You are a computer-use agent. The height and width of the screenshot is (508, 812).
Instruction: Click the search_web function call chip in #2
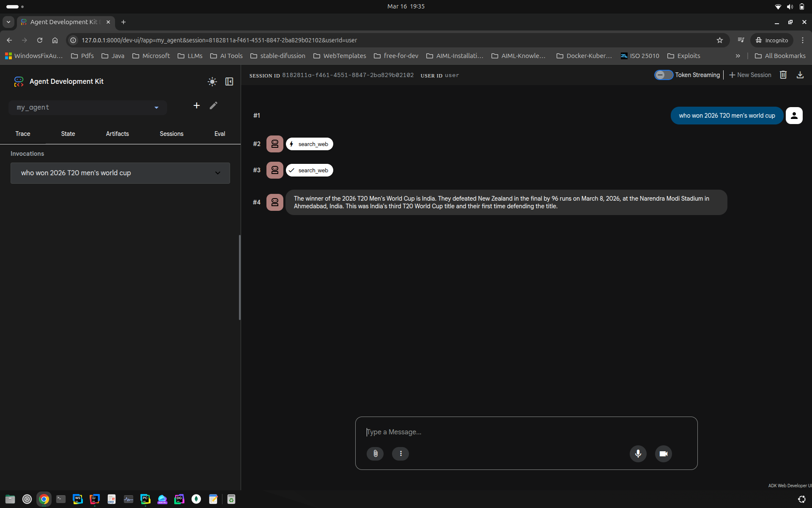point(309,144)
